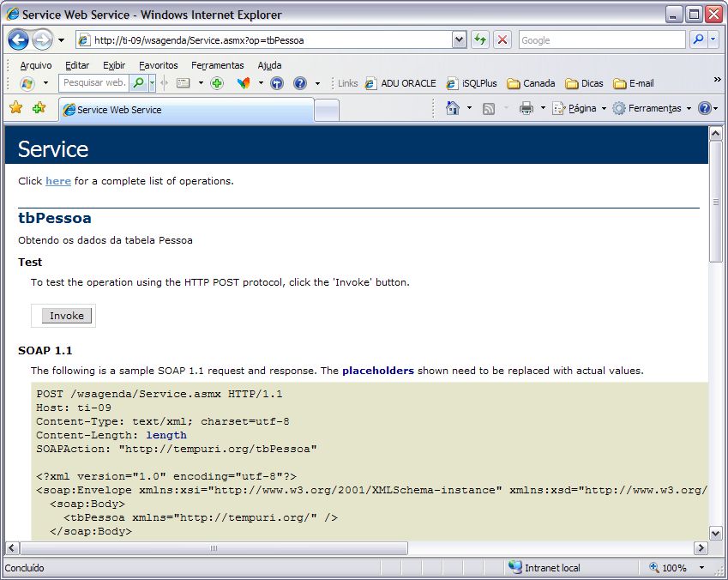Screen dimensions: 728x580
Task: Open the Canada favorites folder
Action: (531, 83)
